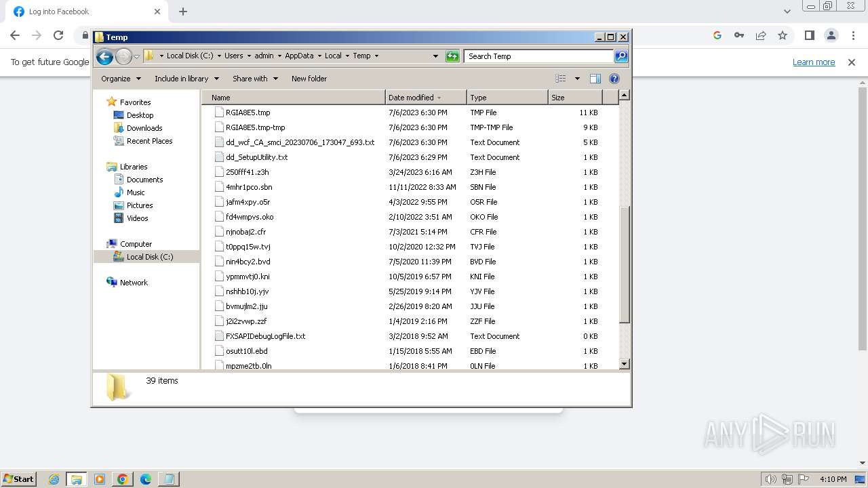Select file RGIA8E5.tmp
Screen dimensions: 868x488
point(248,113)
